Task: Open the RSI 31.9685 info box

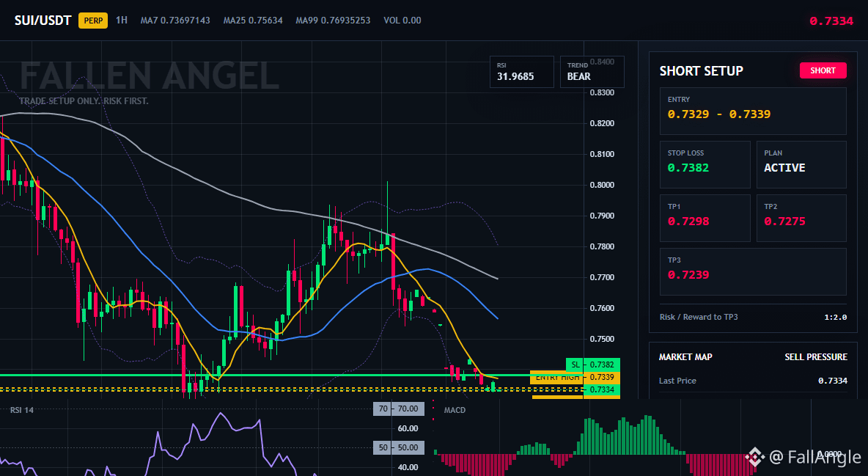Action: 521,72
